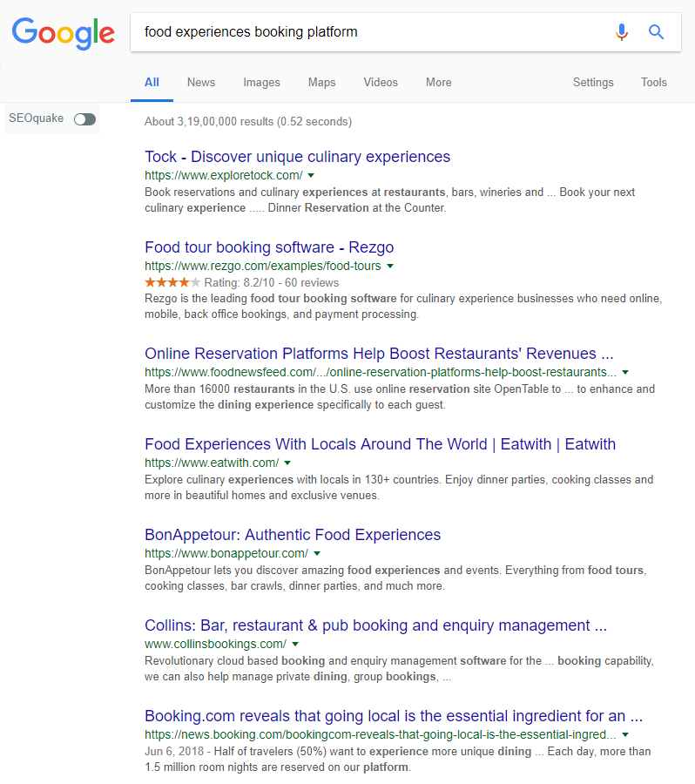The image size is (695, 784).
Task: Toggle the SEOquake switch
Action: [x=85, y=119]
